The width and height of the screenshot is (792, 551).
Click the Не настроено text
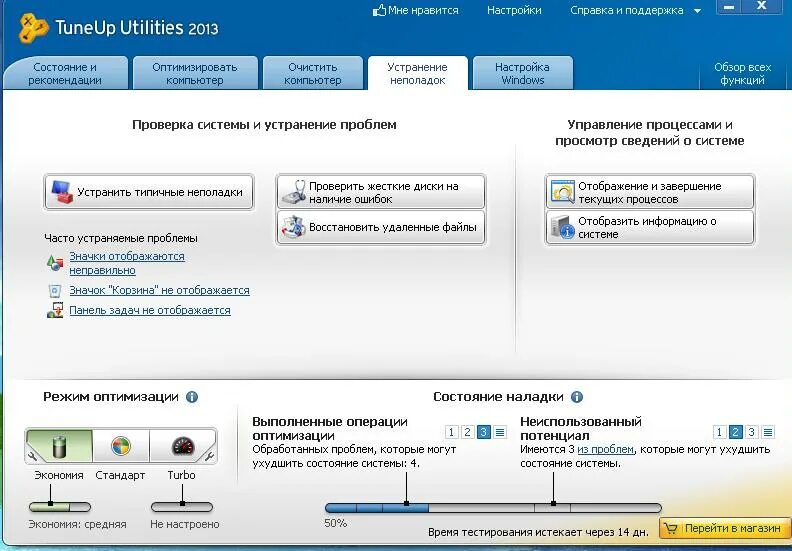coord(185,525)
